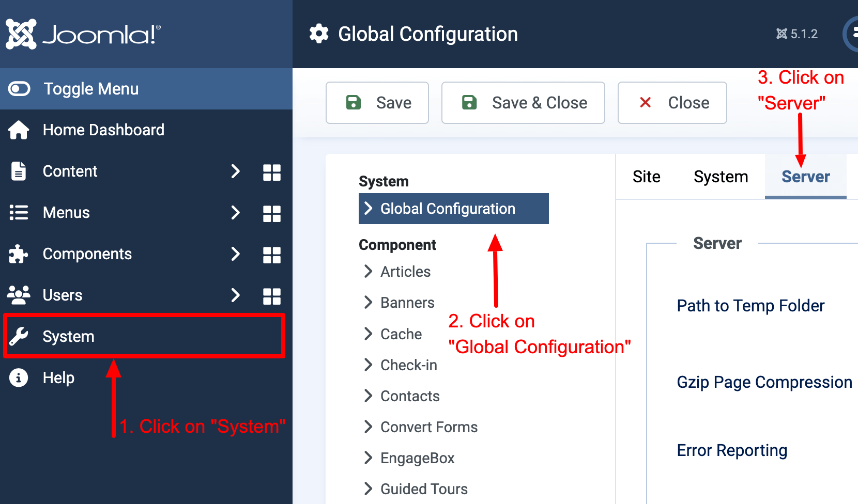Open the Users dashboard grid icon
The image size is (858, 504).
[x=272, y=296]
